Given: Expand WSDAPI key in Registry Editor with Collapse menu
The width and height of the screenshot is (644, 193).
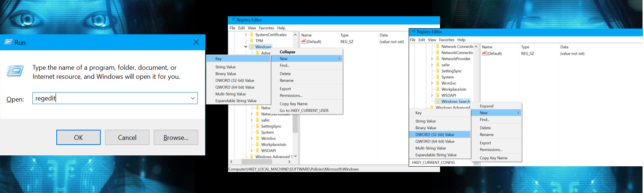Looking at the screenshot, I should (x=252, y=151).
